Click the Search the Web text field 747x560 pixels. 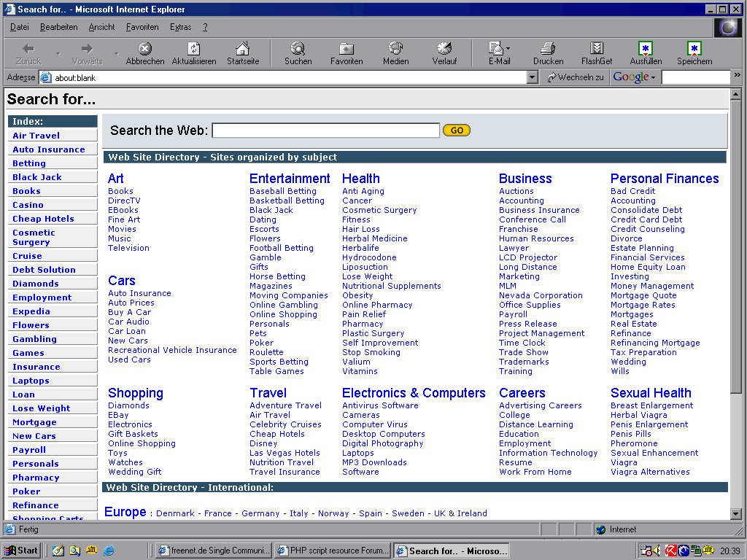click(325, 131)
